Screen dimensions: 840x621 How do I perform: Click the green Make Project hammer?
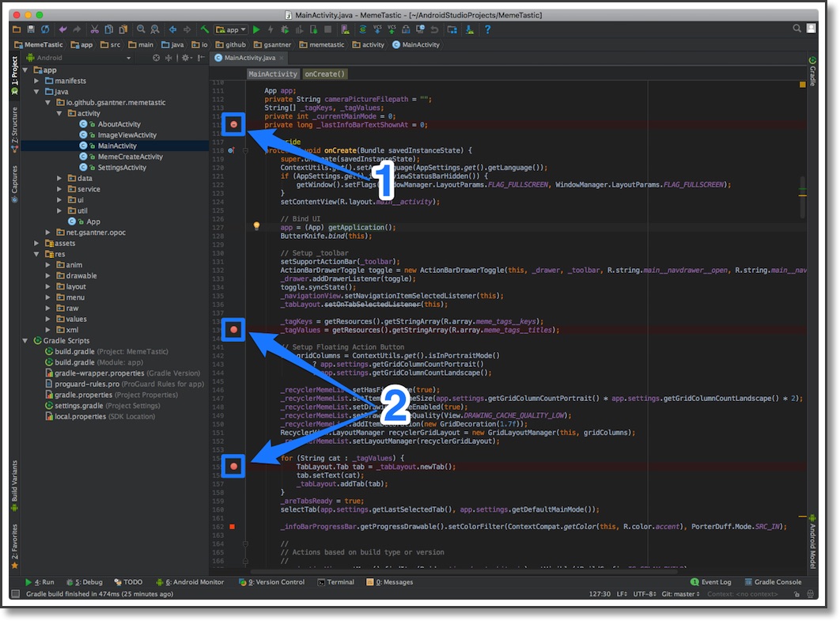click(205, 29)
